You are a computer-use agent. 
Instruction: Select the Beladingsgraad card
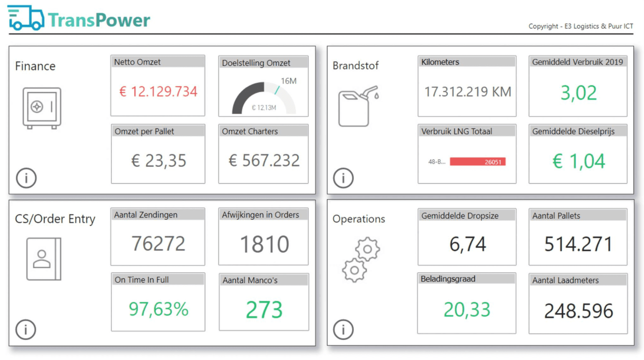(467, 303)
